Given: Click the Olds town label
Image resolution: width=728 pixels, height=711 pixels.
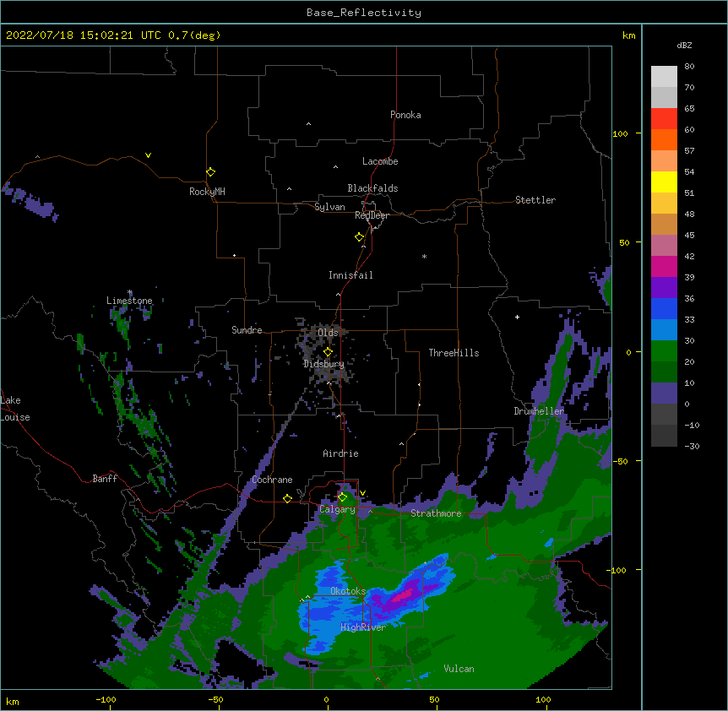Looking at the screenshot, I should 328,333.
